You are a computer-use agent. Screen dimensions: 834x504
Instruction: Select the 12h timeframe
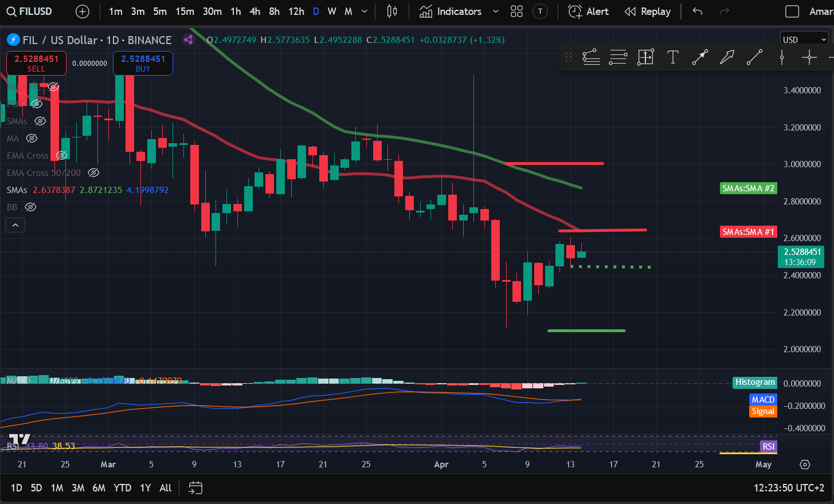[x=296, y=11]
